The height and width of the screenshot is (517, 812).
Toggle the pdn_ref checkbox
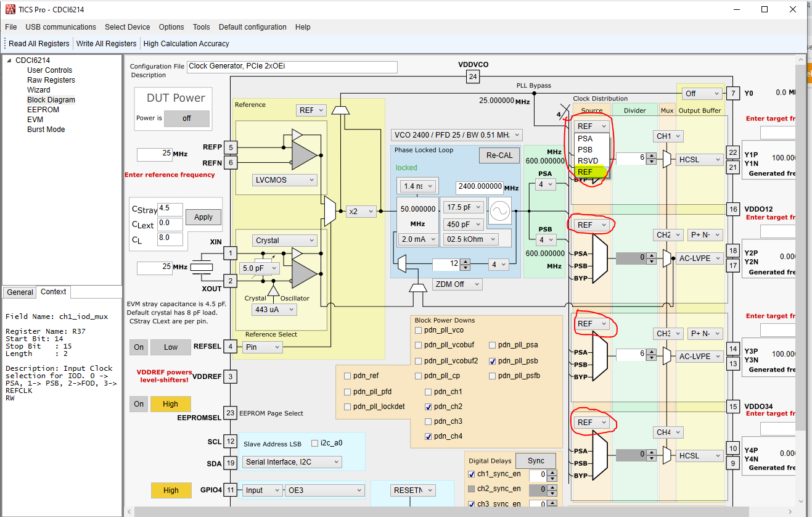[348, 376]
